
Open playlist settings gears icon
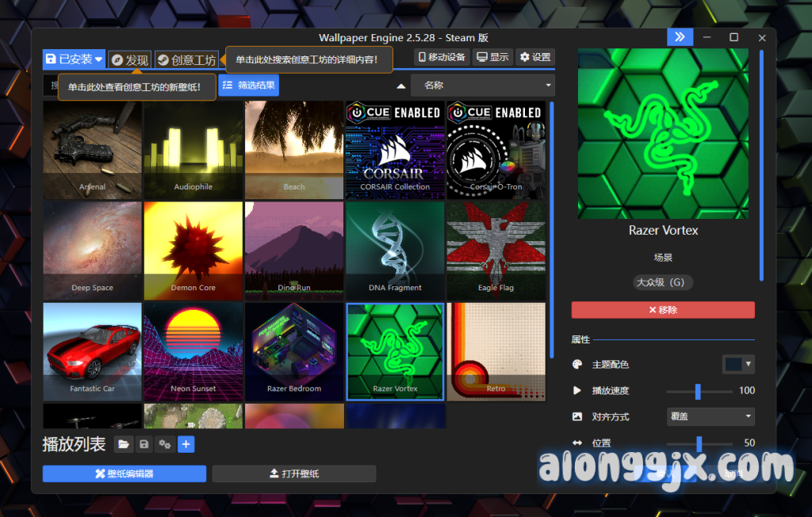click(x=165, y=445)
